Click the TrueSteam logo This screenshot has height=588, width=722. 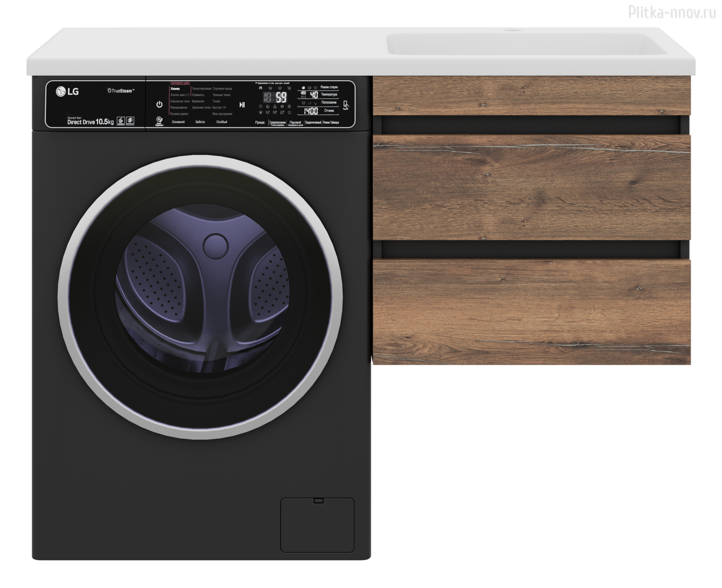click(x=120, y=91)
